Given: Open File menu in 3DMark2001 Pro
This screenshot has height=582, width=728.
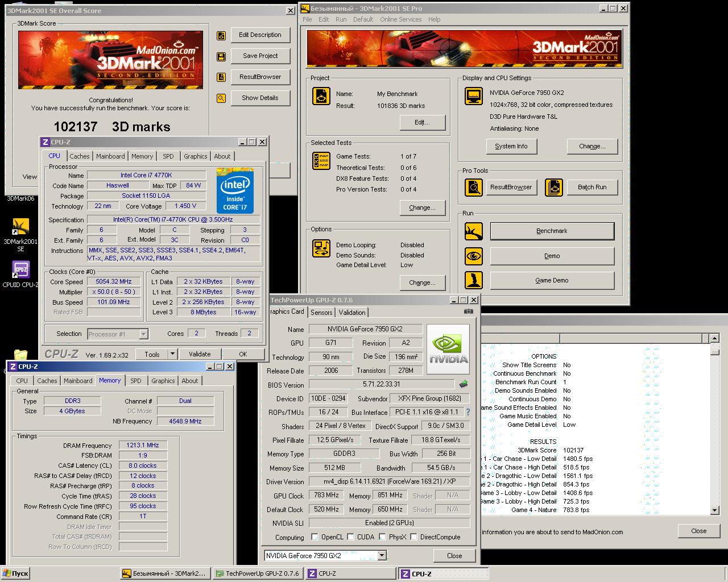Looking at the screenshot, I should pyautogui.click(x=307, y=19).
